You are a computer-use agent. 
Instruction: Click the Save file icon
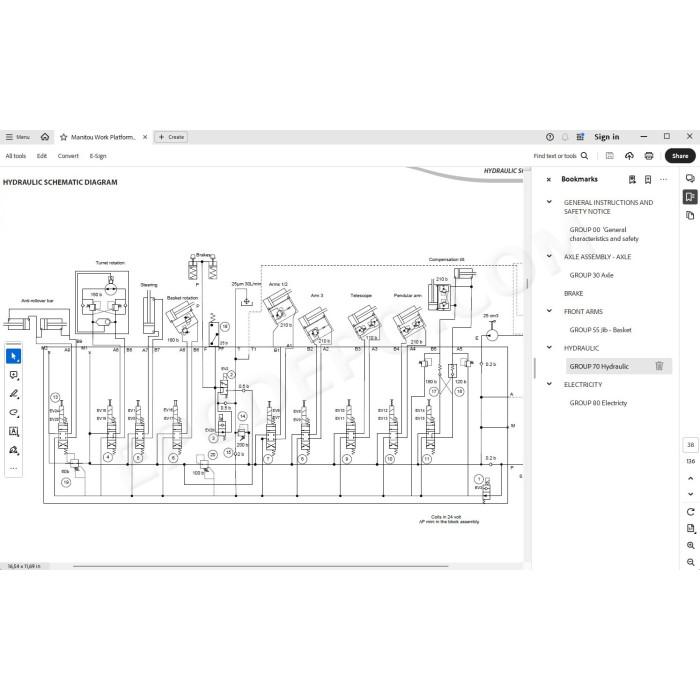click(x=609, y=156)
